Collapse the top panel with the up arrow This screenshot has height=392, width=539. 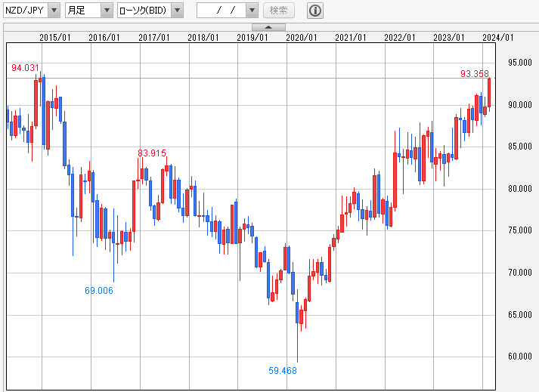coord(268,27)
